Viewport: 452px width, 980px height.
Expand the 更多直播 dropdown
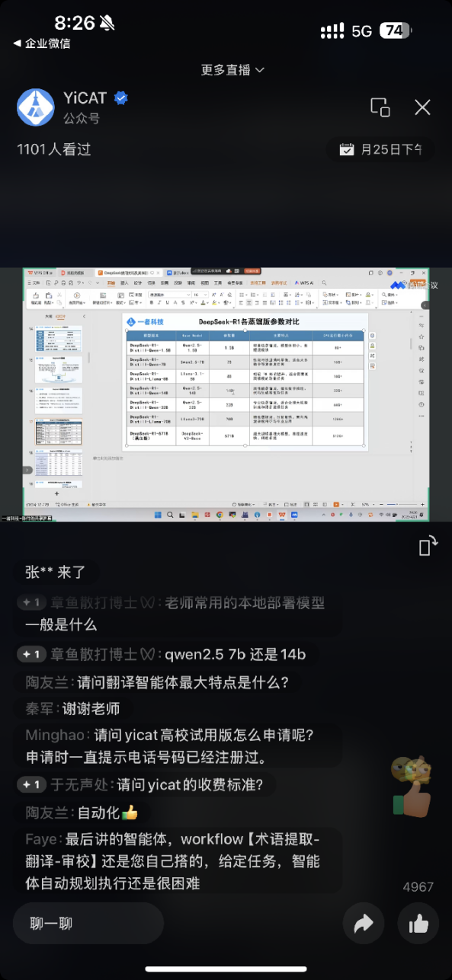point(232,69)
